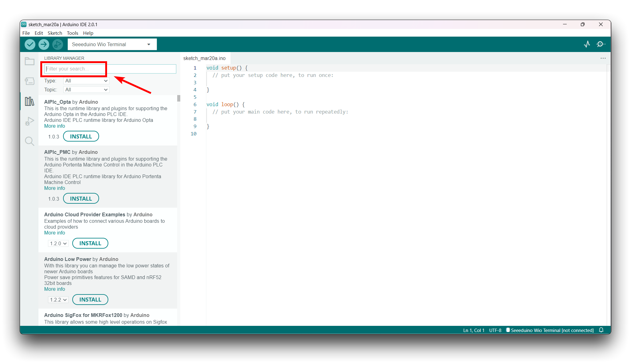The width and height of the screenshot is (631, 364).
Task: Click the Upload arrow button
Action: tap(44, 44)
